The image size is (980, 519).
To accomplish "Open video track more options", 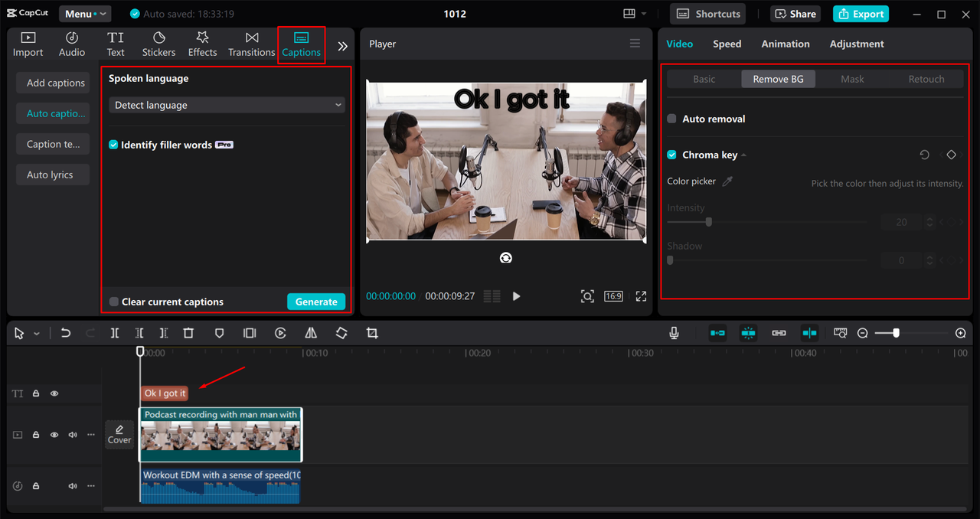I will [x=91, y=435].
